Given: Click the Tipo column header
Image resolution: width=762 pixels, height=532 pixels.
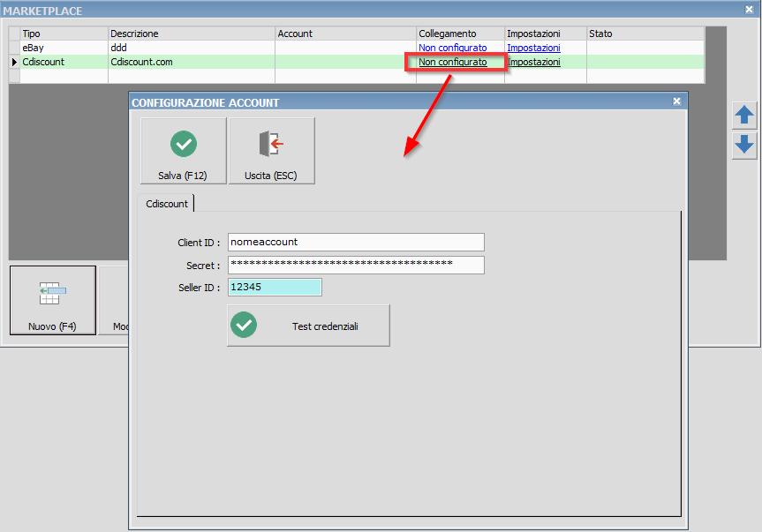Looking at the screenshot, I should click(x=62, y=34).
